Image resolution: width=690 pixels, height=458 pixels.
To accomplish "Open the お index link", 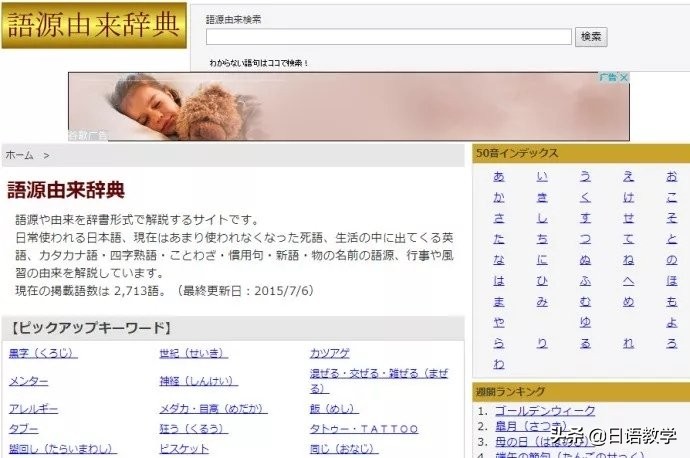I will [672, 176].
